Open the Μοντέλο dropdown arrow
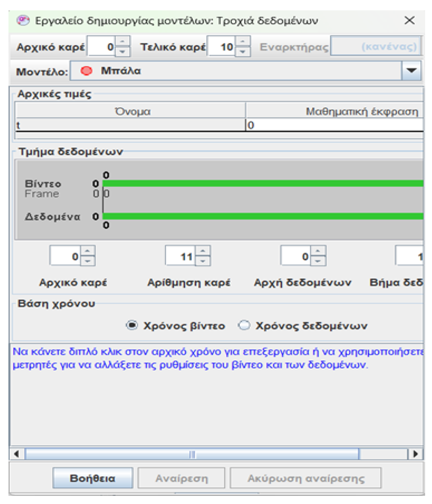Screen dimensions: 432x504 411,71
